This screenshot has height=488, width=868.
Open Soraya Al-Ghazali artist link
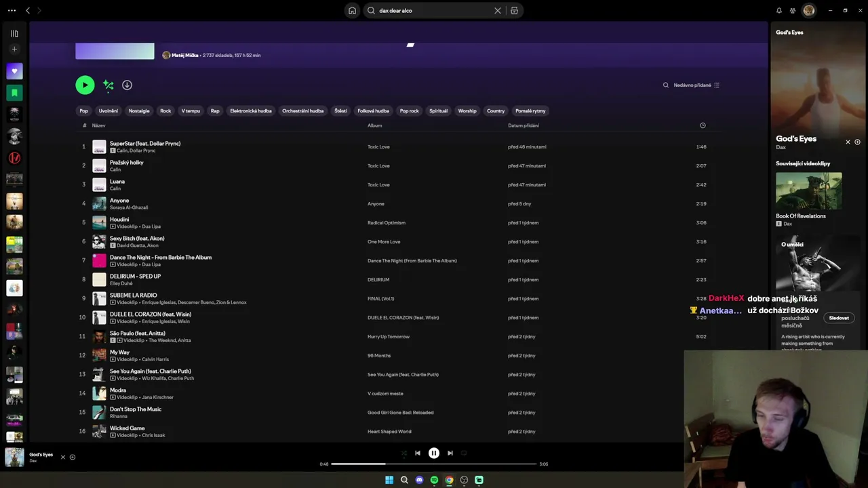[x=129, y=207]
